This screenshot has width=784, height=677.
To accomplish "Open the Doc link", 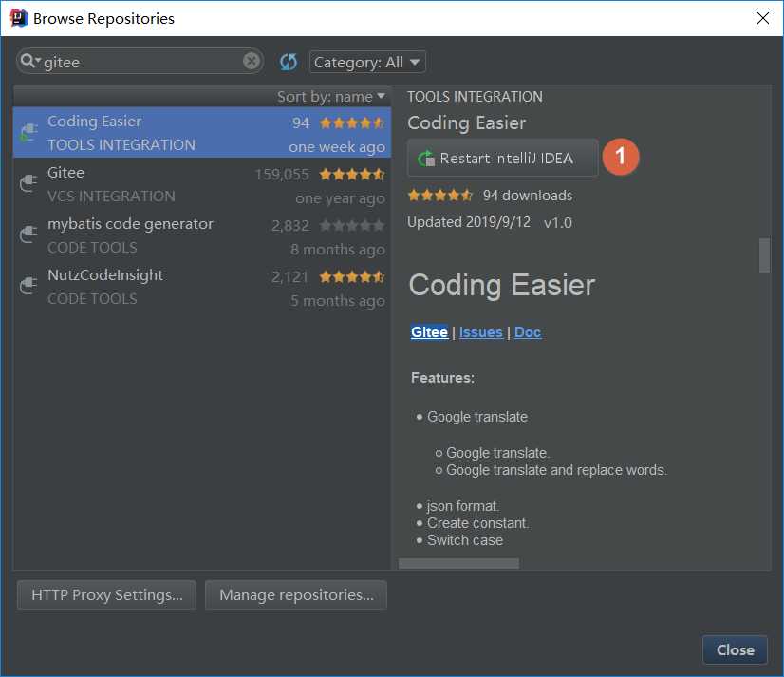I will [x=528, y=332].
